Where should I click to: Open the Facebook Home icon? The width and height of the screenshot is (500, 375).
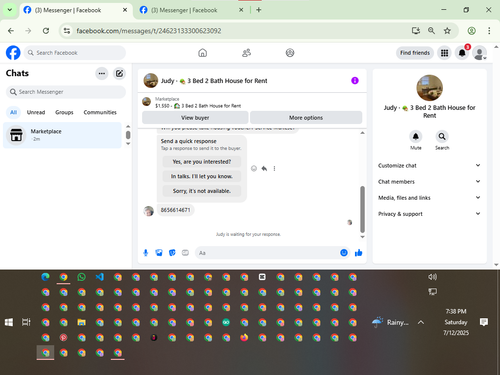click(202, 53)
